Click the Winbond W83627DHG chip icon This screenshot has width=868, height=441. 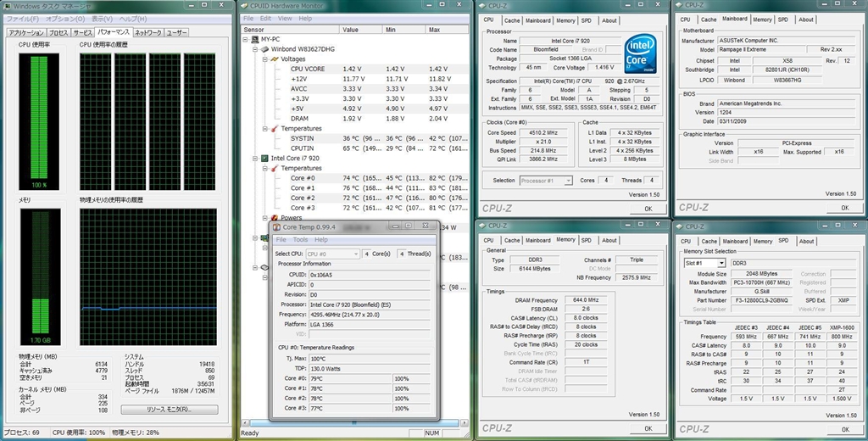(x=264, y=49)
